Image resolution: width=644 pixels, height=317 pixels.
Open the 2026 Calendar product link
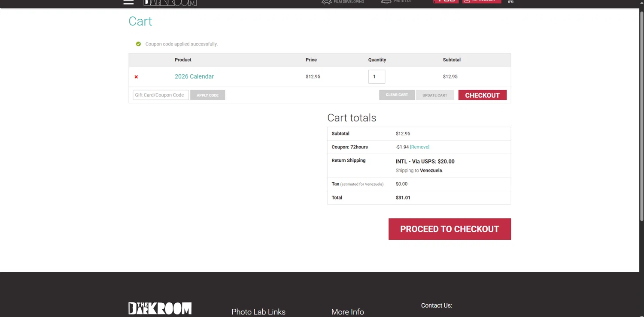(194, 76)
